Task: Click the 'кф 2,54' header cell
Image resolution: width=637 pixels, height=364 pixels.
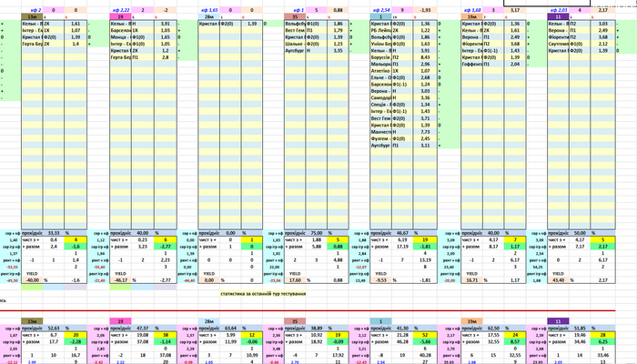Action: click(x=380, y=10)
